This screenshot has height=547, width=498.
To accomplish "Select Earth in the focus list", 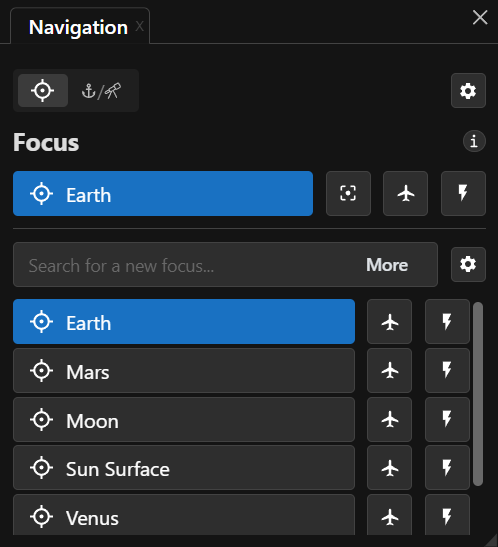I will 184,322.
